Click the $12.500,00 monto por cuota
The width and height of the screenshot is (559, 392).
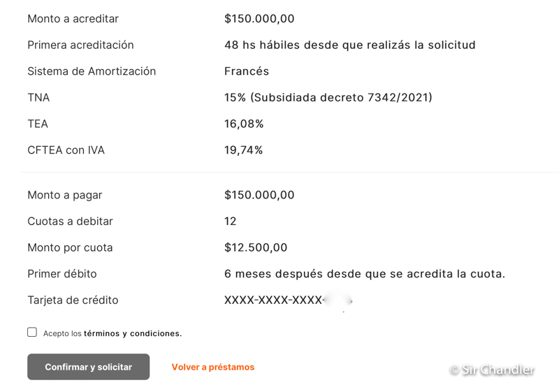[256, 247]
